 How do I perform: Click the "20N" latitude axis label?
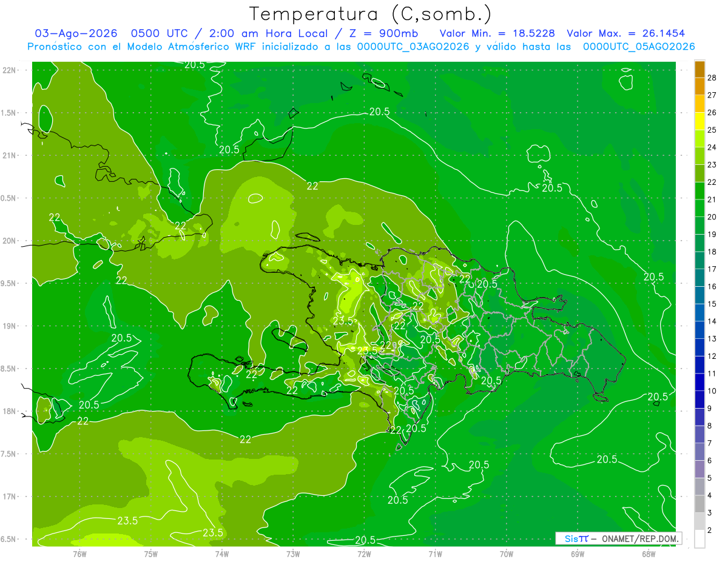coord(9,241)
